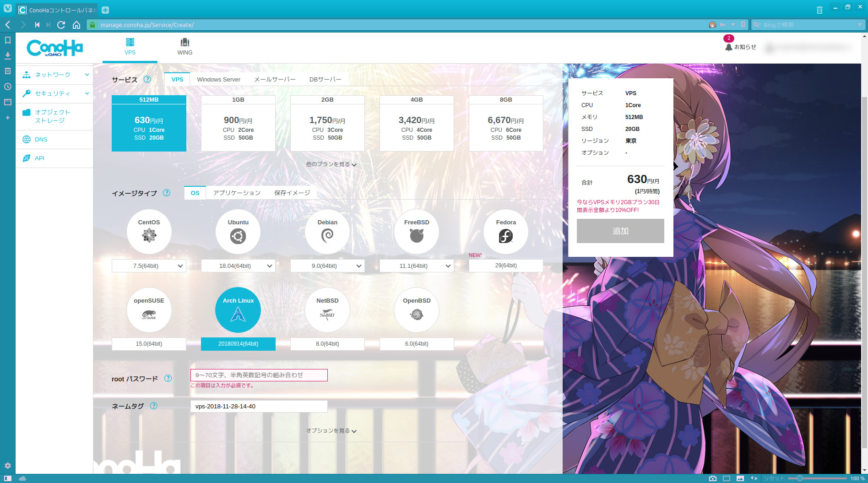This screenshot has height=483, width=868.
Task: Expand オプションを見る
Action: pyautogui.click(x=331, y=430)
